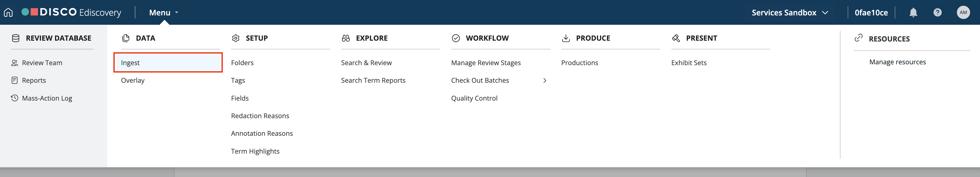The height and width of the screenshot is (177, 980).
Task: Click the EXPLORE section heading
Action: click(372, 38)
